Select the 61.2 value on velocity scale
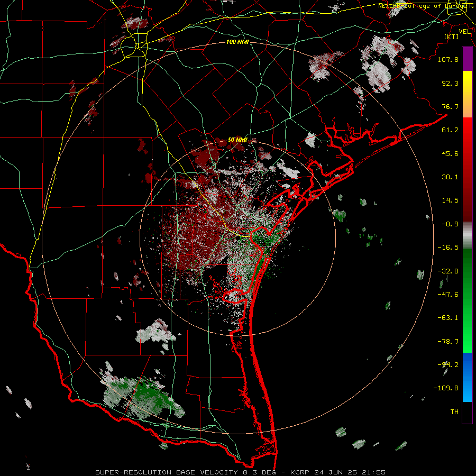The height and width of the screenshot is (476, 476). (450, 130)
